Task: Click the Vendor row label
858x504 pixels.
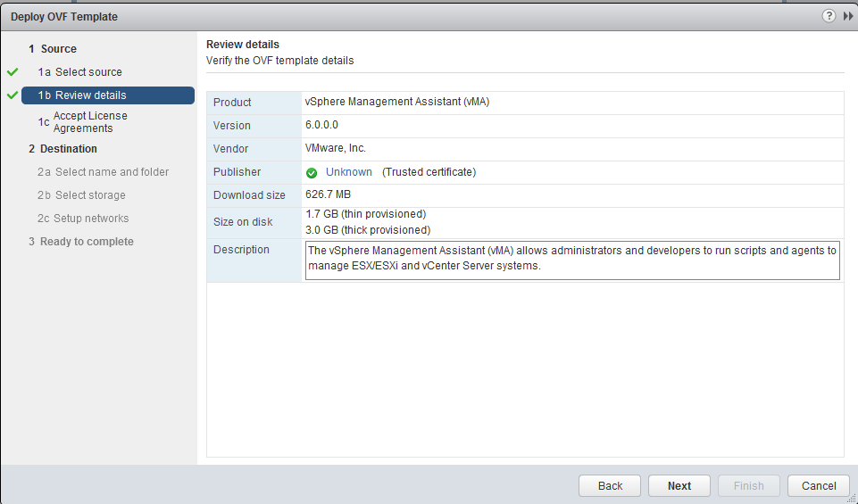Action: coord(231,149)
